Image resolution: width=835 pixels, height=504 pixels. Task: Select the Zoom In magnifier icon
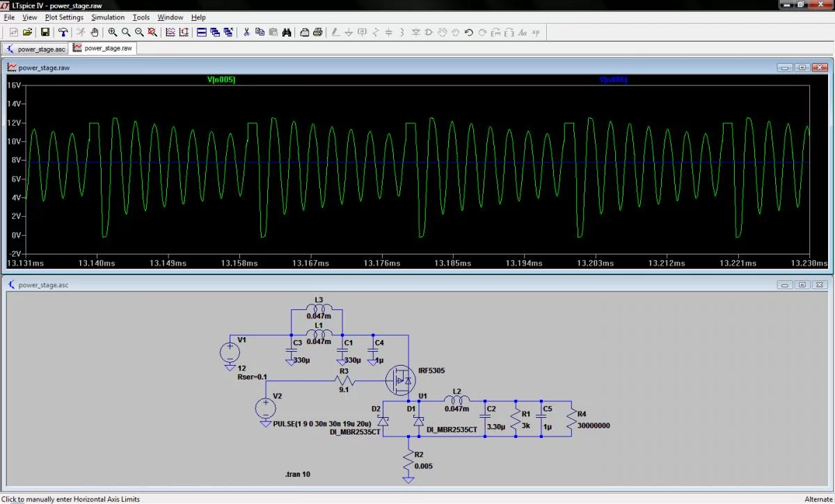tap(113, 32)
